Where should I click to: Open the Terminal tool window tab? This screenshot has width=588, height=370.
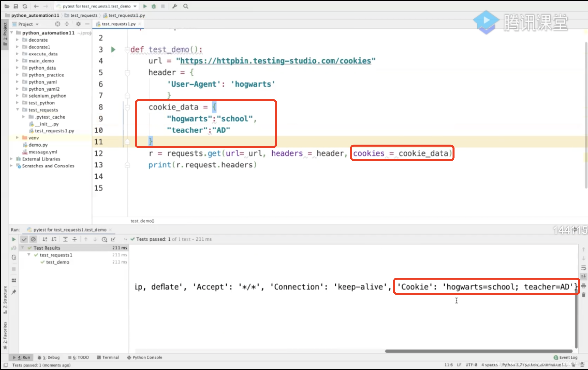point(108,357)
